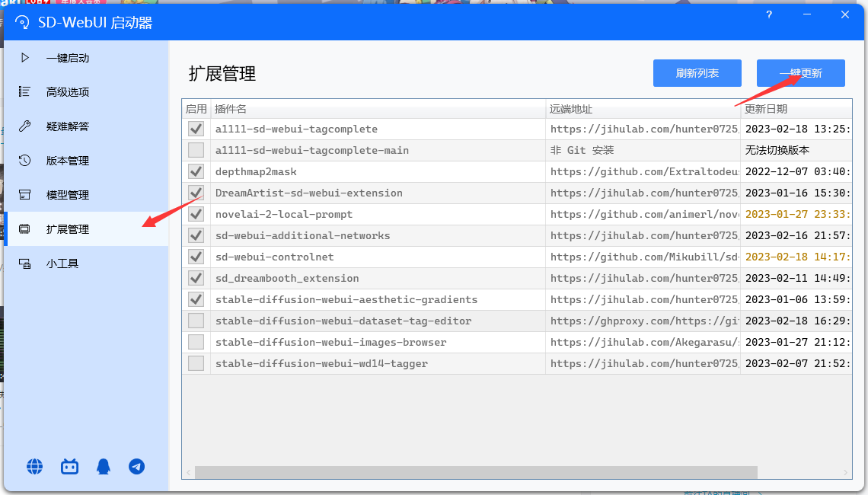Click the QQ penguin icon

click(104, 467)
